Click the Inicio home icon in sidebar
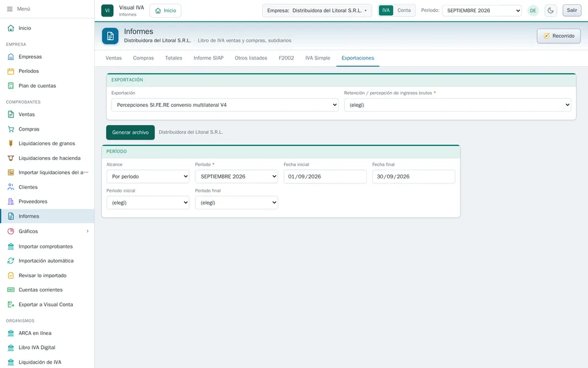The width and height of the screenshot is (588, 368). (x=11, y=28)
